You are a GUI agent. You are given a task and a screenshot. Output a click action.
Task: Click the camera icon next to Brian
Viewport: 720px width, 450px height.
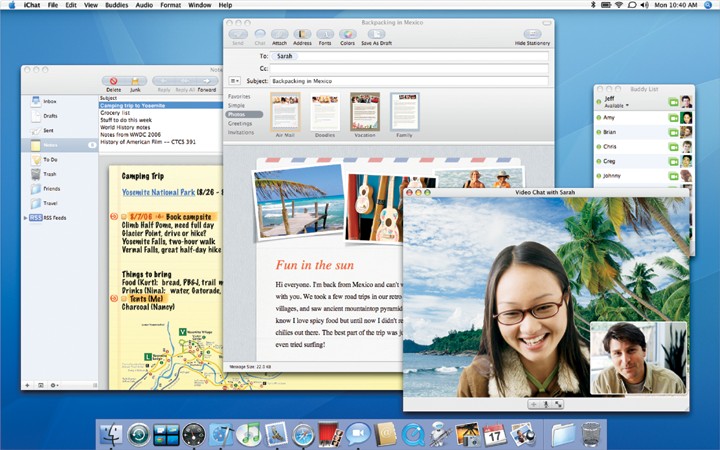point(673,133)
